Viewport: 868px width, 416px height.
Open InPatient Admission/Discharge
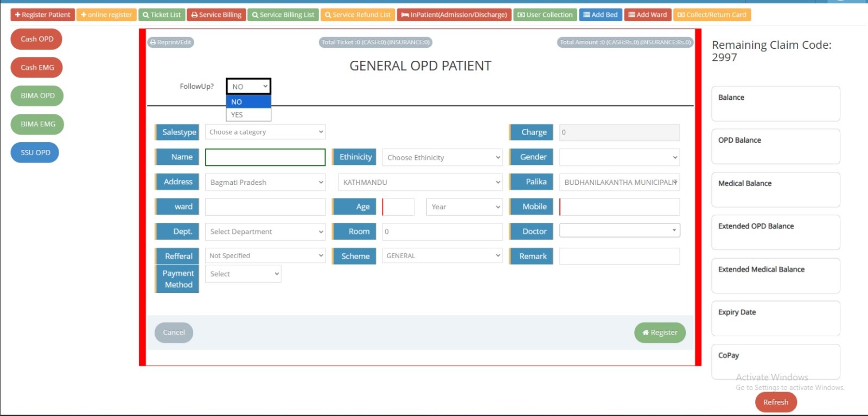(x=454, y=15)
